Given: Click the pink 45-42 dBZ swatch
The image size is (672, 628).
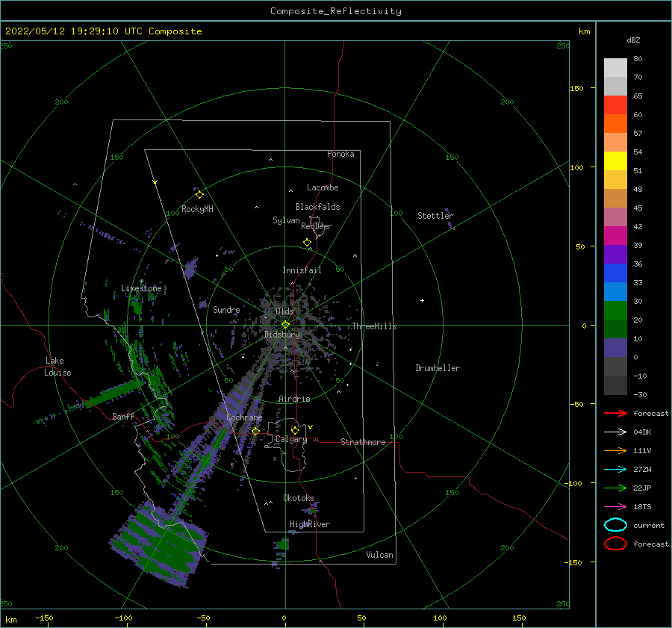Looking at the screenshot, I should click(x=615, y=217).
